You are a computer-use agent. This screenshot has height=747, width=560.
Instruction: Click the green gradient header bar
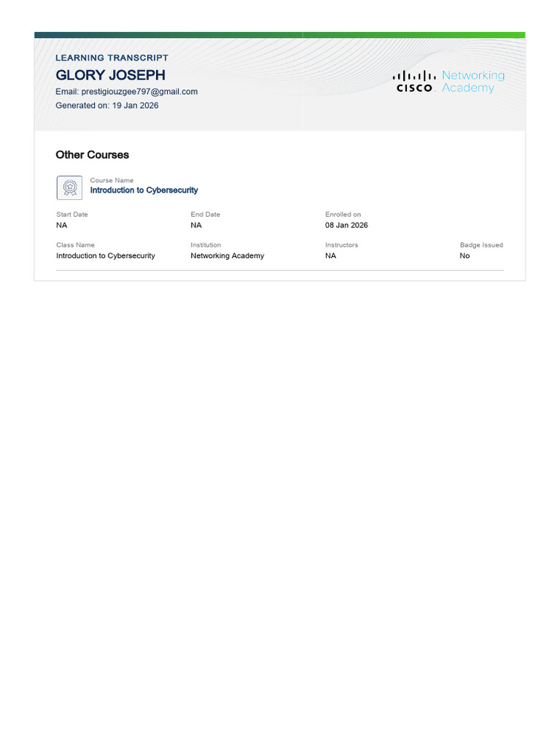coord(280,35)
